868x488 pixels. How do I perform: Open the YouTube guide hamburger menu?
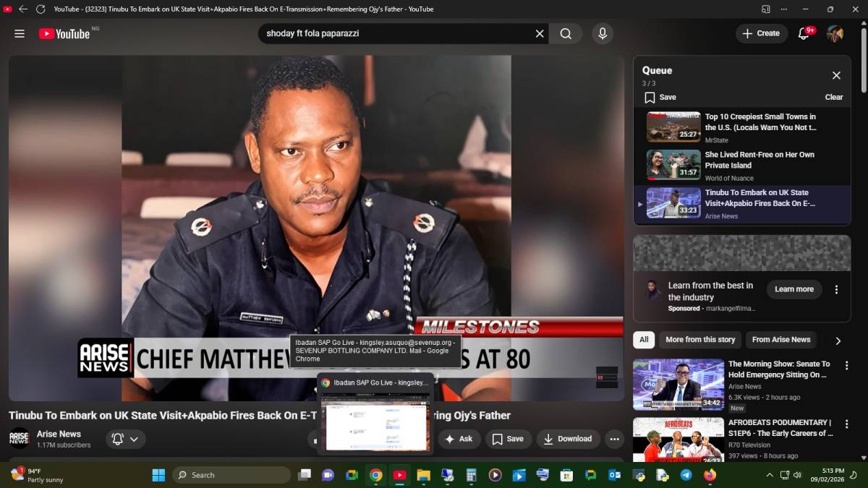(20, 34)
